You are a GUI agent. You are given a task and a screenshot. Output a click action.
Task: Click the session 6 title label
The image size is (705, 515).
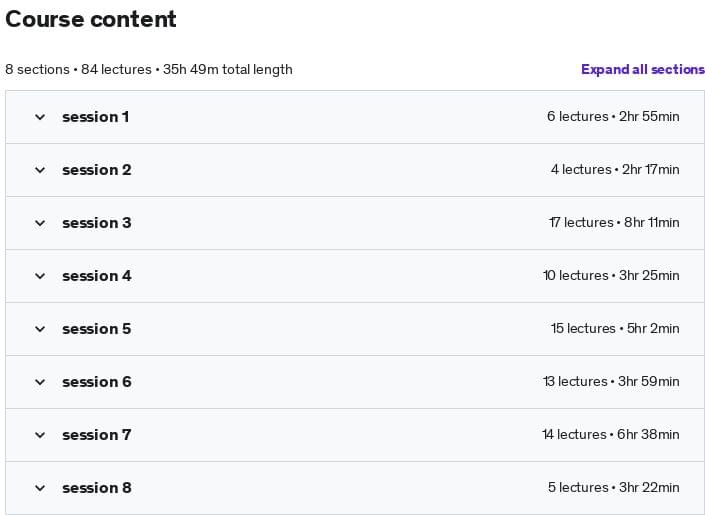97,382
